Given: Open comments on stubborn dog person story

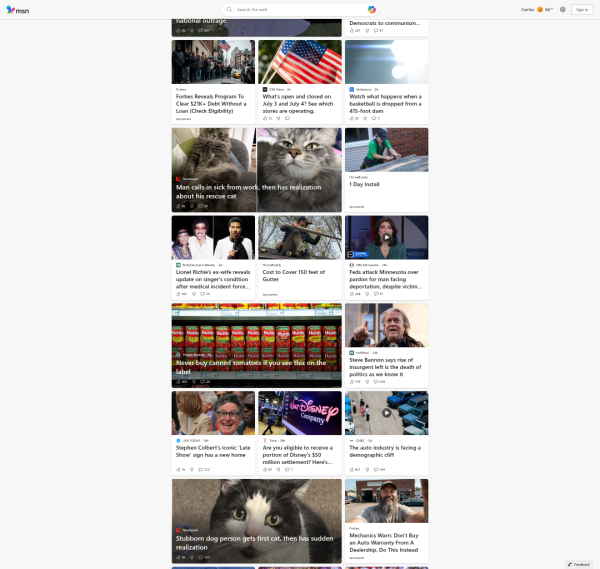Looking at the screenshot, I should 204,557.
